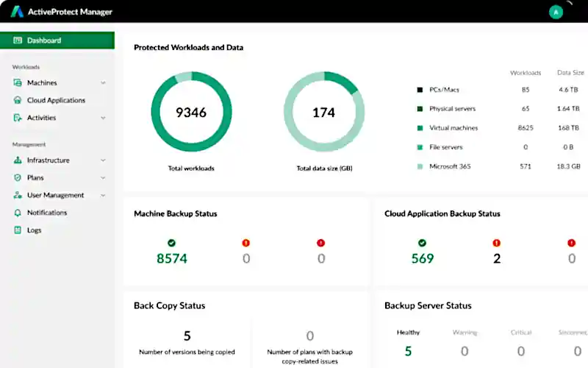Image resolution: width=588 pixels, height=368 pixels.
Task: Click versions being copied count 5
Action: [187, 336]
